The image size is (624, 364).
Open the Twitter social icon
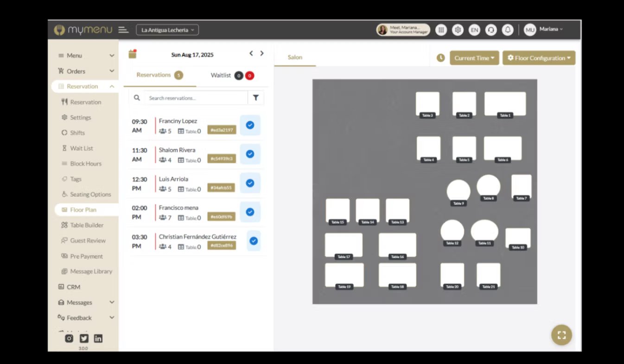point(84,338)
